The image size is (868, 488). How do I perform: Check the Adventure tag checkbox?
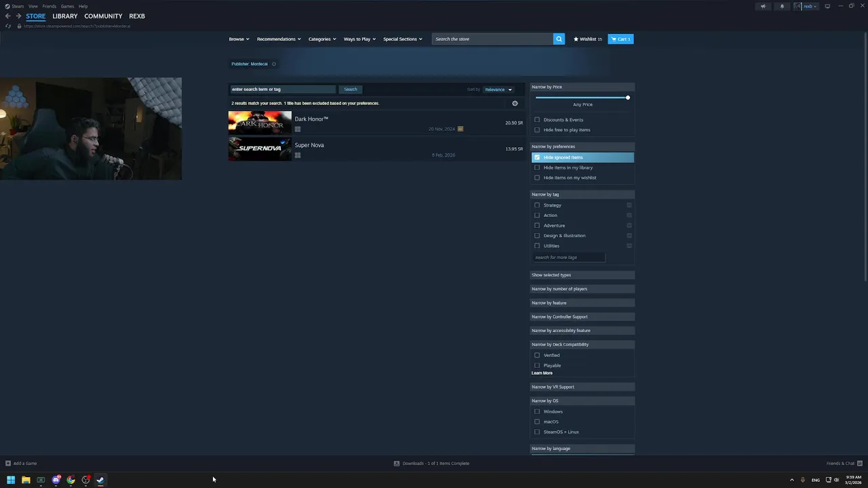(x=537, y=226)
